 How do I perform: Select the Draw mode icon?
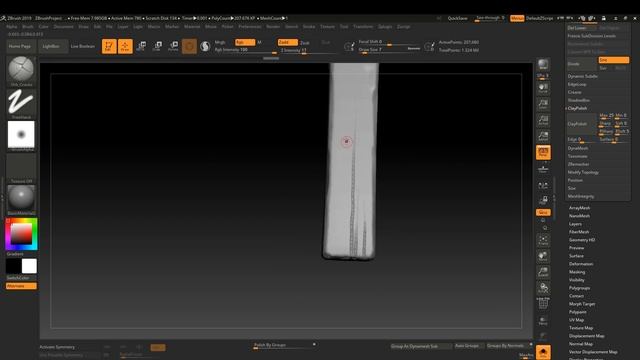(x=125, y=46)
